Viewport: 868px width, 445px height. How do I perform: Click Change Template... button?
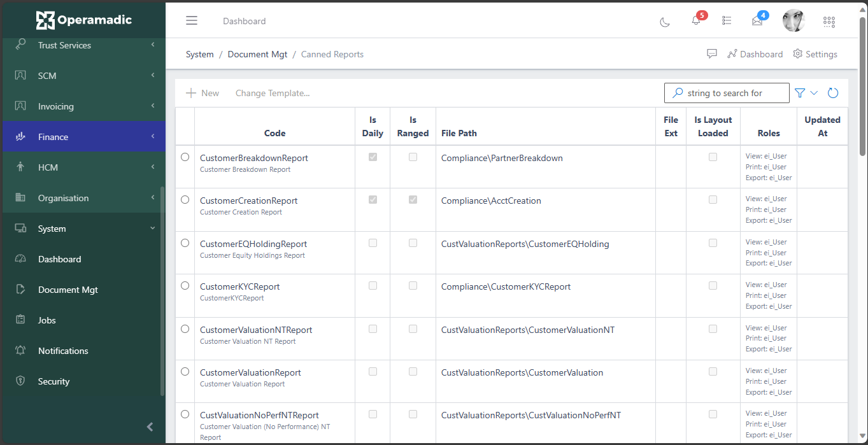pos(273,93)
